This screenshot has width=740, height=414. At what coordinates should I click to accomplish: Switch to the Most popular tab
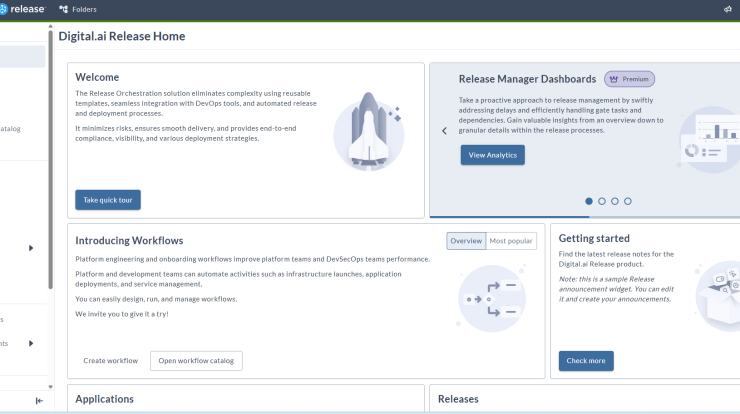512,241
